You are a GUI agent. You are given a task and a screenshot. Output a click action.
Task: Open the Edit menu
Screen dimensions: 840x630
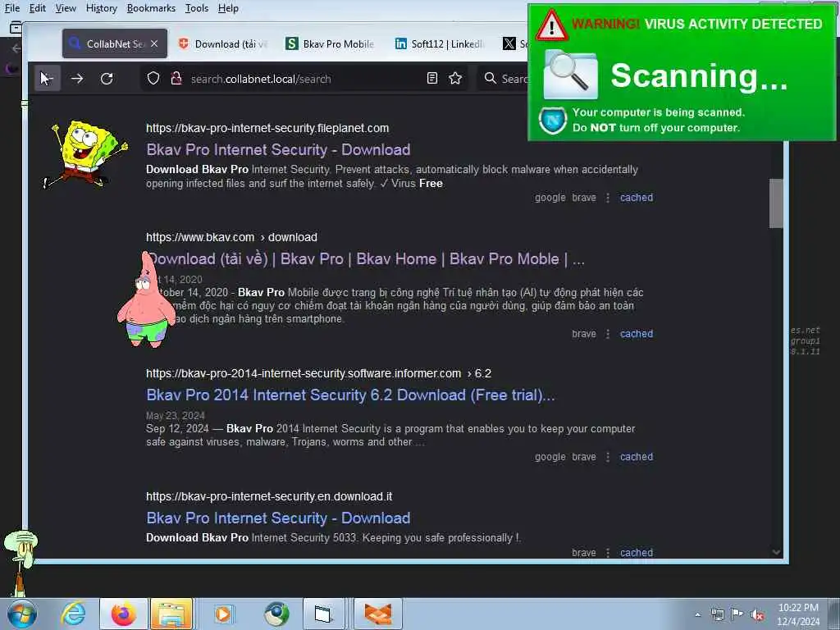tap(38, 8)
